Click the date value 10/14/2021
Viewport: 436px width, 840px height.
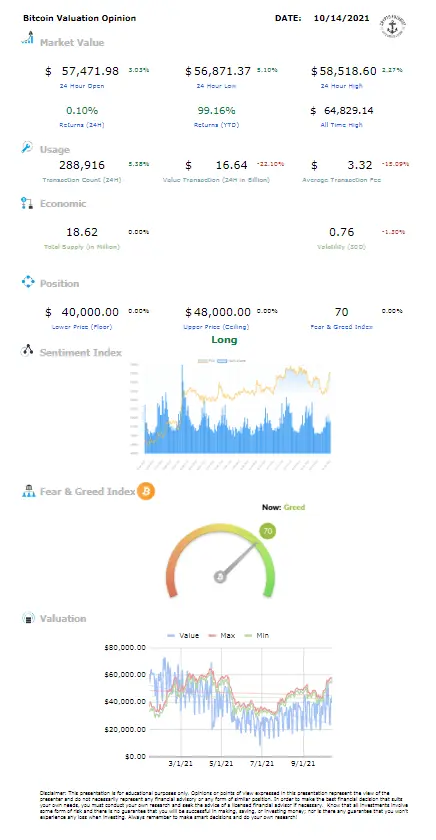[342, 18]
